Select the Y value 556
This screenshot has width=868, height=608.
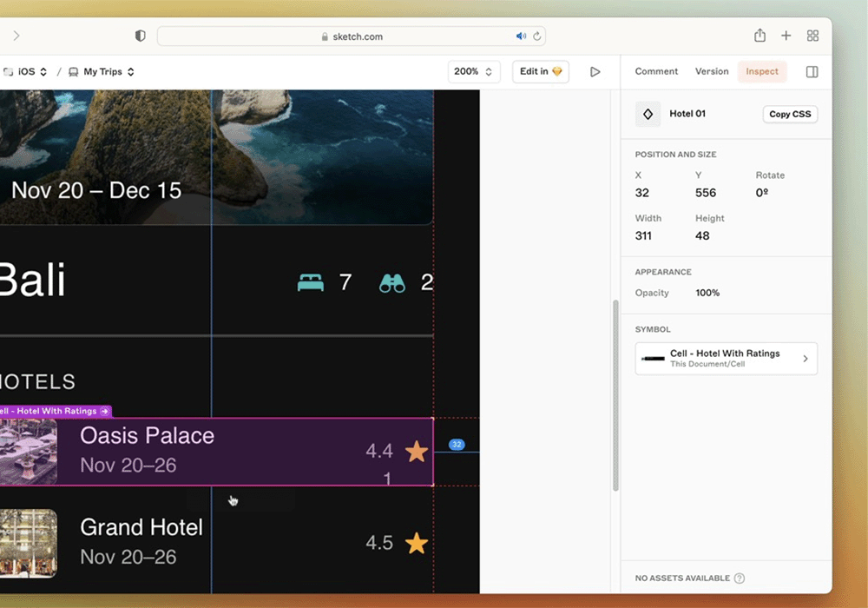pyautogui.click(x=705, y=193)
